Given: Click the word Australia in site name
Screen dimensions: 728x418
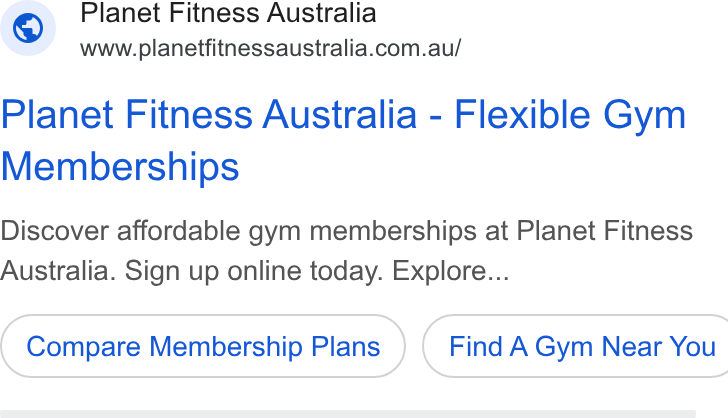Looking at the screenshot, I should click(321, 13).
